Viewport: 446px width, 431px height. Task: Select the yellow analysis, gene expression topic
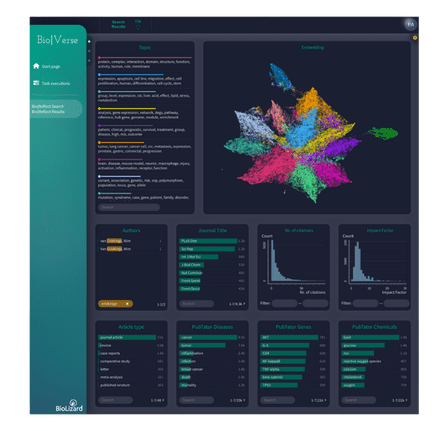(145, 113)
